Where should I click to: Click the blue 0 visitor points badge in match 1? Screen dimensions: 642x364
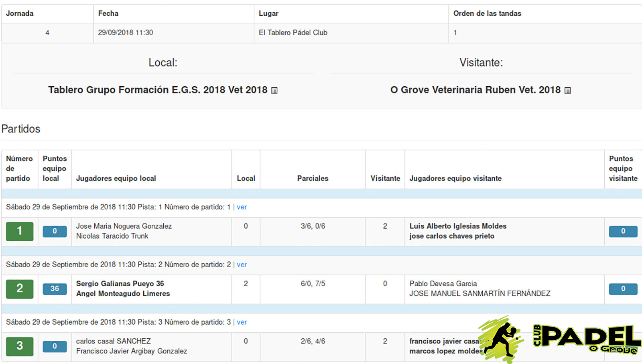click(x=623, y=231)
